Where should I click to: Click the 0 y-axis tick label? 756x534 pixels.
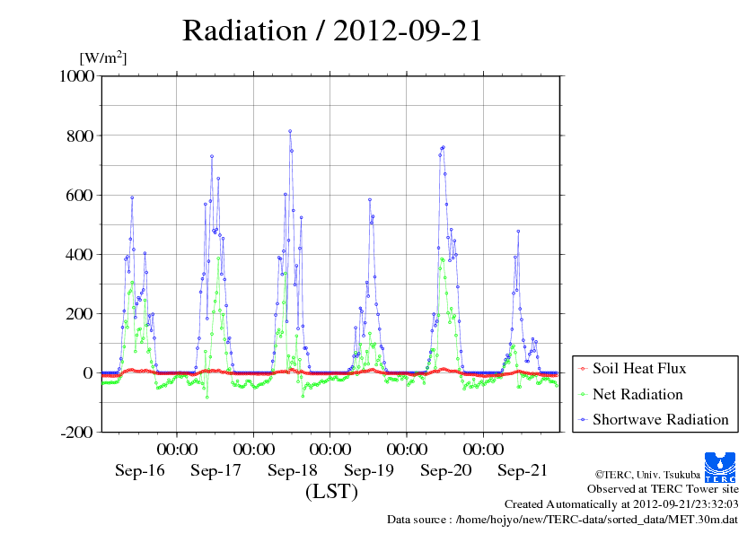pos(88,373)
